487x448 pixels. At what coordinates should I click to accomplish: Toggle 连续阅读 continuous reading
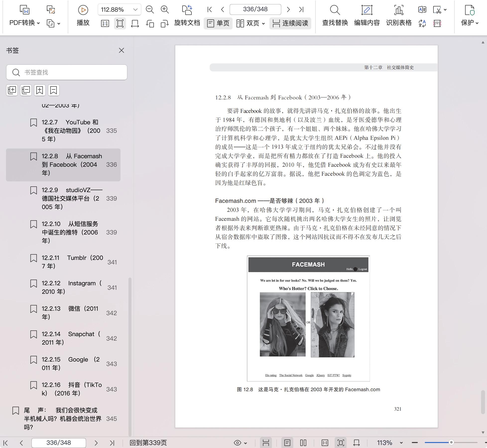(x=290, y=23)
